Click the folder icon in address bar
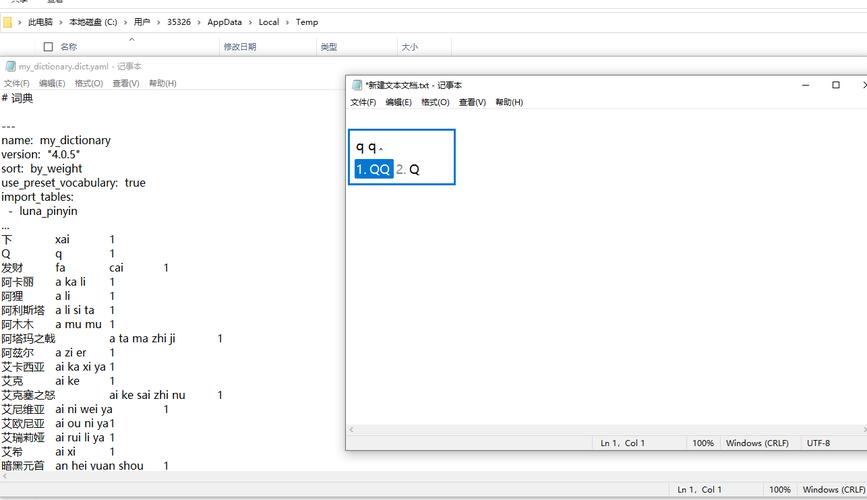The height and width of the screenshot is (500, 867). coord(7,22)
